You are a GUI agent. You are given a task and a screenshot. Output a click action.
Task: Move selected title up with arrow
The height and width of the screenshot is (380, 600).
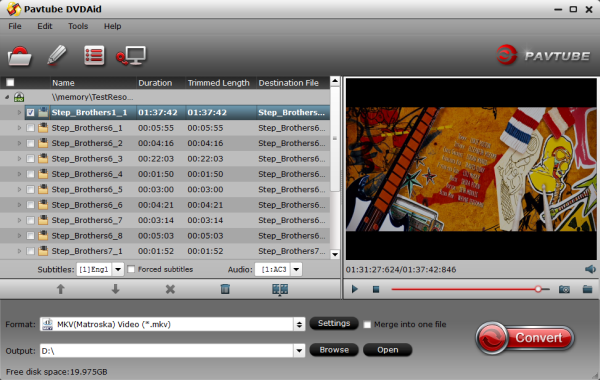tap(60, 289)
